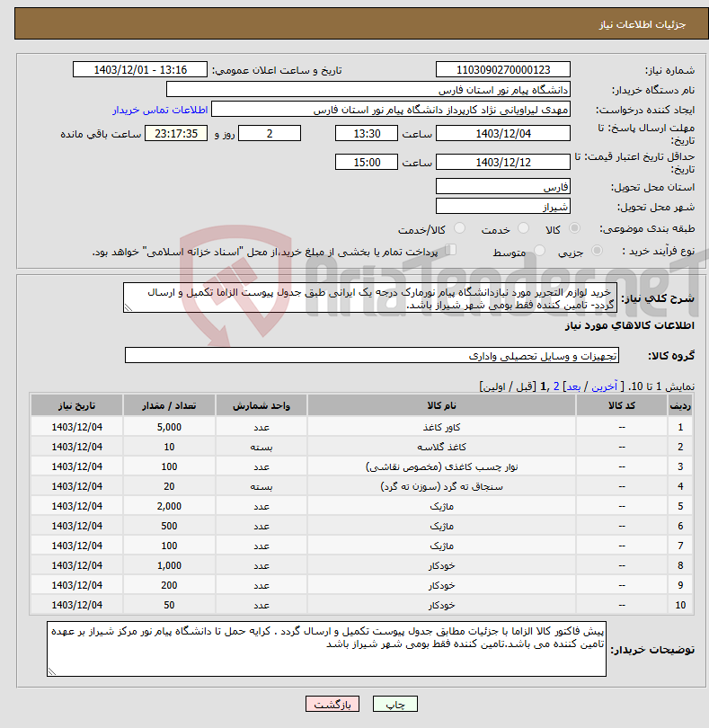Click the نام دستگاه خریدار field
The width and height of the screenshot is (709, 728).
(368, 90)
